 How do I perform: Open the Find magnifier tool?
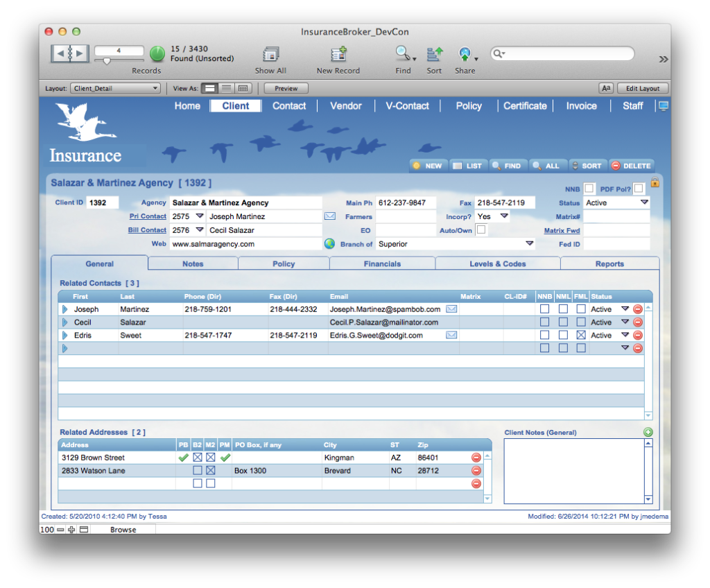(x=402, y=54)
